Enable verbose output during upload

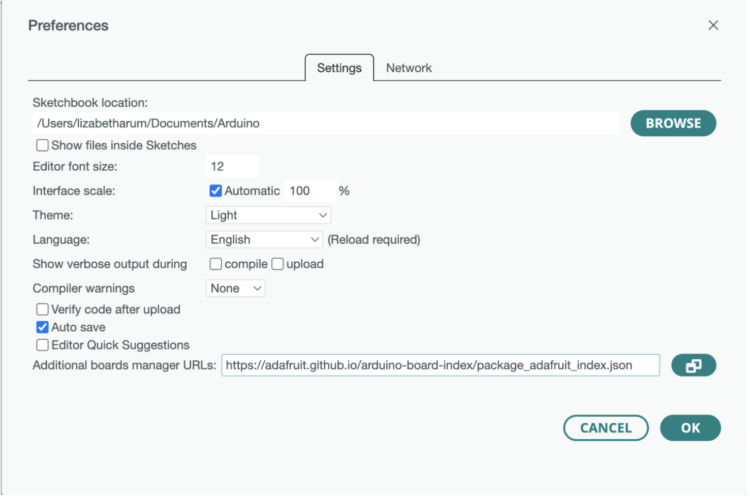click(278, 264)
